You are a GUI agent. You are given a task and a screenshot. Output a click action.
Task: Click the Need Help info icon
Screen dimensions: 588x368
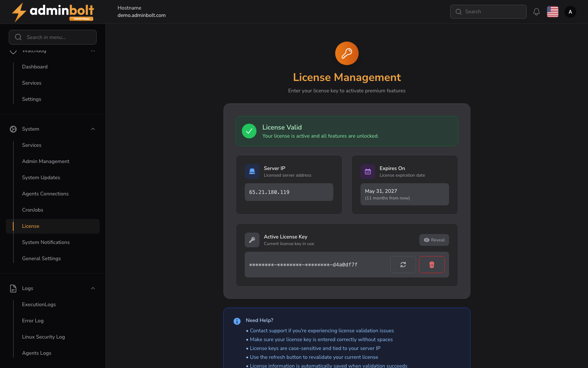click(x=237, y=321)
